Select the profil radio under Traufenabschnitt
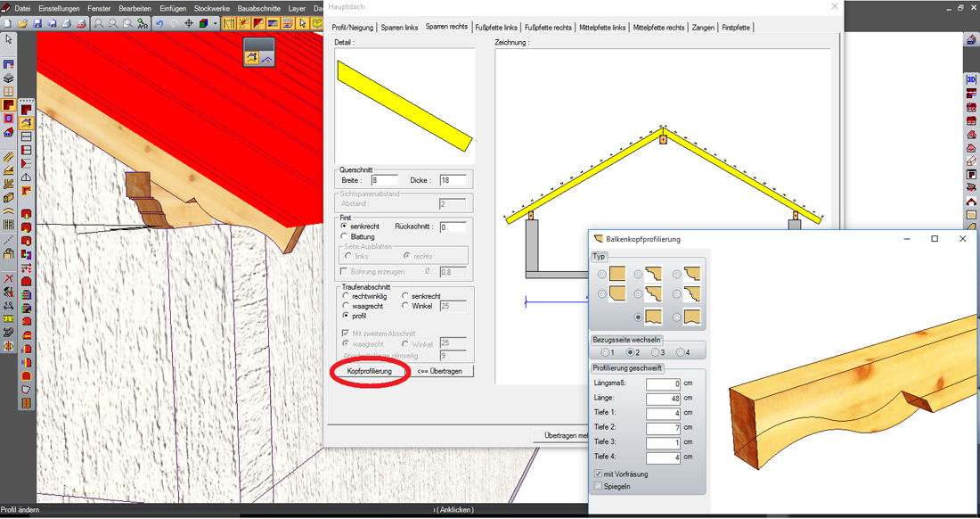Image resolution: width=980 pixels, height=519 pixels. point(344,316)
